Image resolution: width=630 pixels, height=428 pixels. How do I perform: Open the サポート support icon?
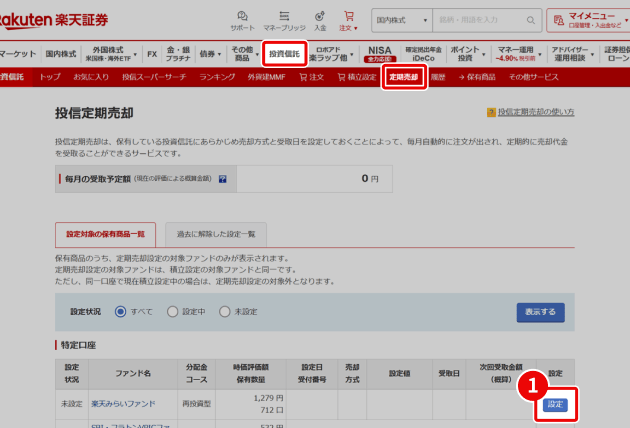click(242, 20)
